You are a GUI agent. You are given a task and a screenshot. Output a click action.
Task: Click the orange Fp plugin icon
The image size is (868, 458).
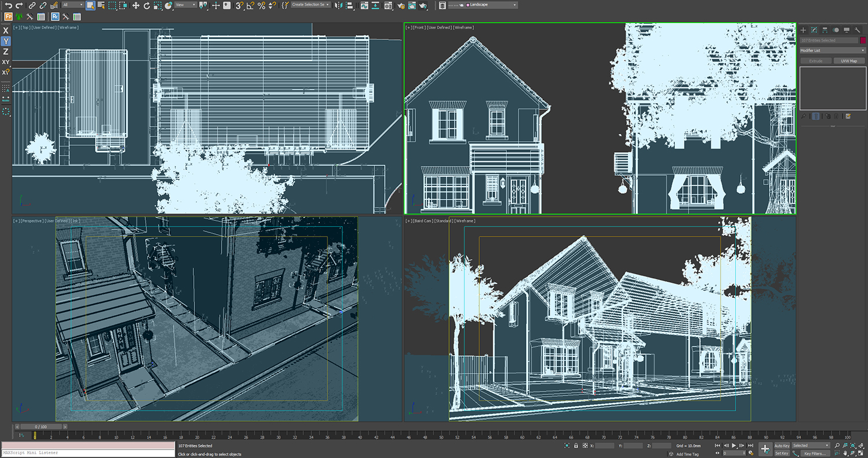click(x=9, y=17)
